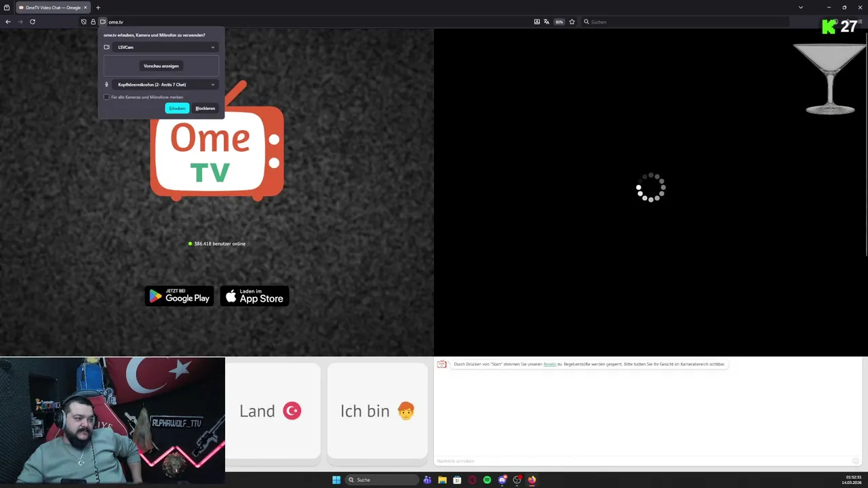The width and height of the screenshot is (868, 488).
Task: Close the OmeTV Video Chat tab
Action: point(85,7)
